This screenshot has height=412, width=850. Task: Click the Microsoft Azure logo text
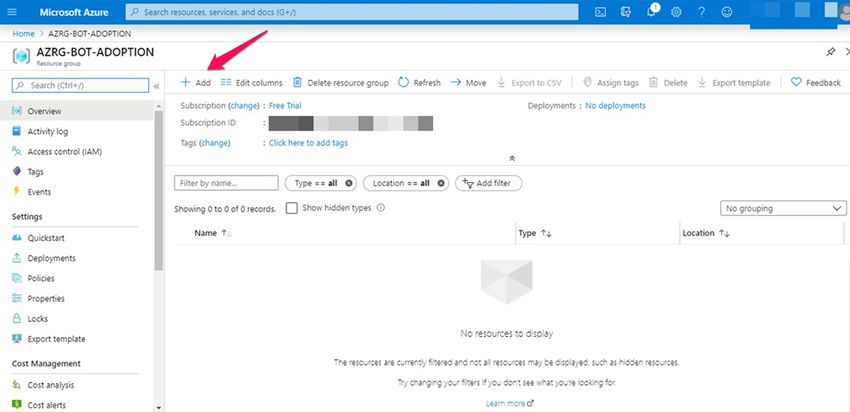(x=74, y=12)
